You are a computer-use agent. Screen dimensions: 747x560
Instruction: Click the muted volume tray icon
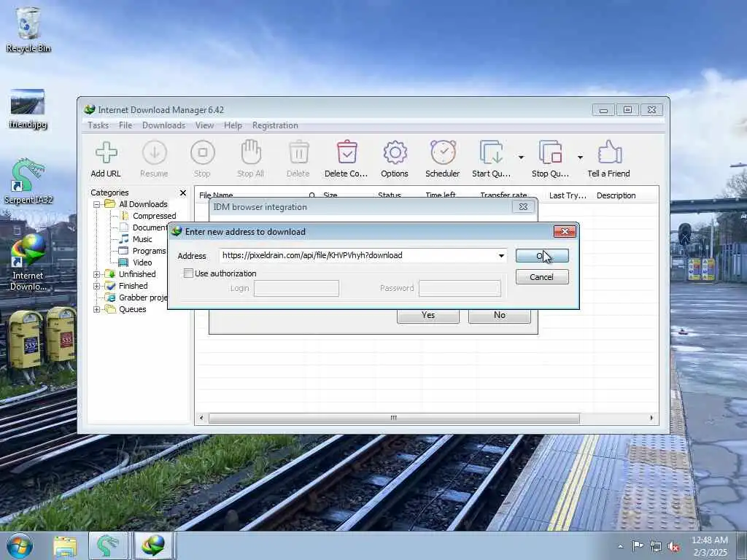click(673, 547)
